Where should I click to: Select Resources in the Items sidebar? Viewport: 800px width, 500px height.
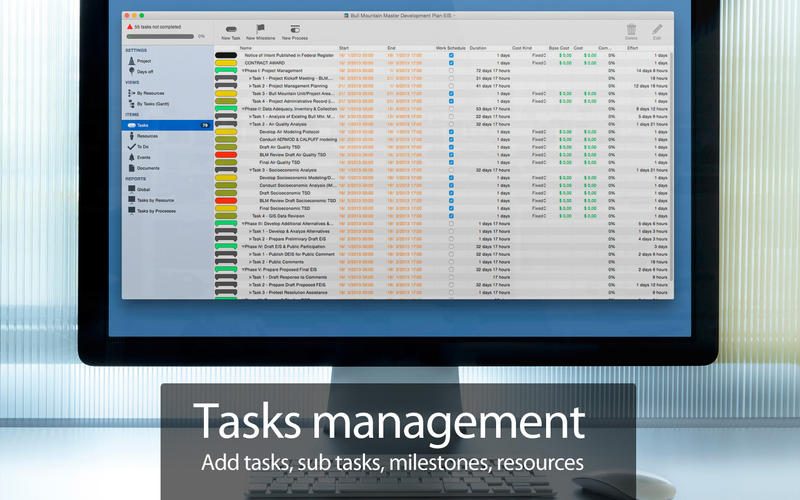point(147,136)
